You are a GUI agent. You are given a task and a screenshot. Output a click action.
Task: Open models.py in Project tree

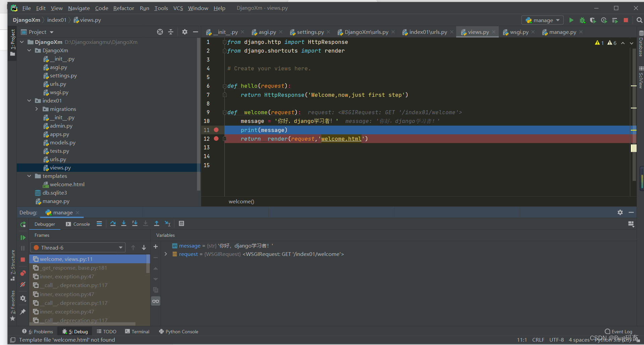(63, 142)
